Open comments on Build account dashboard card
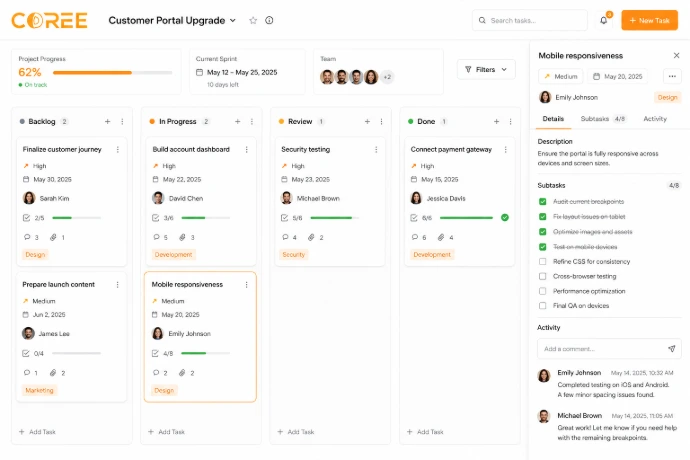 [x=161, y=237]
